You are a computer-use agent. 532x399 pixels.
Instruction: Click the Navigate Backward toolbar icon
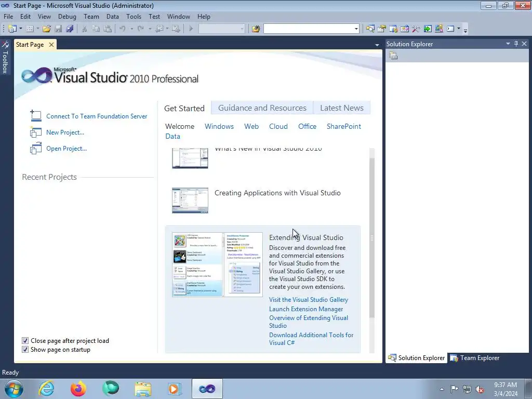click(x=159, y=29)
